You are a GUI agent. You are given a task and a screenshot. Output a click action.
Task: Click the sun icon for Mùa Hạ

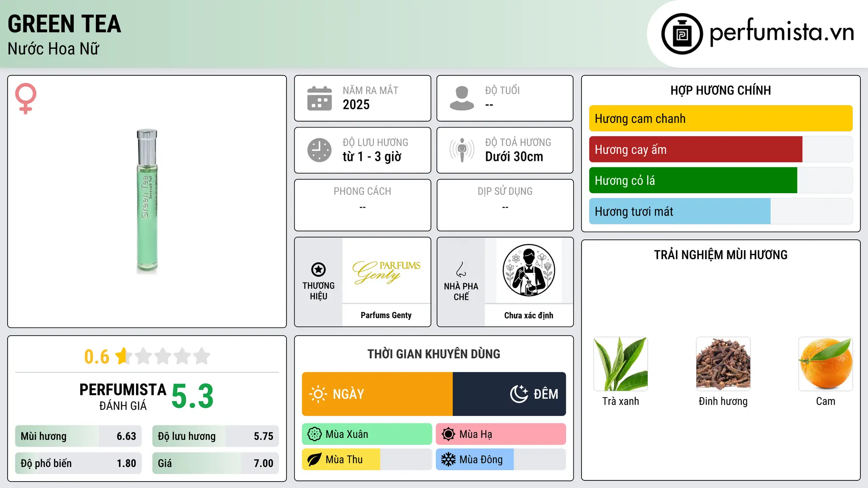[448, 434]
